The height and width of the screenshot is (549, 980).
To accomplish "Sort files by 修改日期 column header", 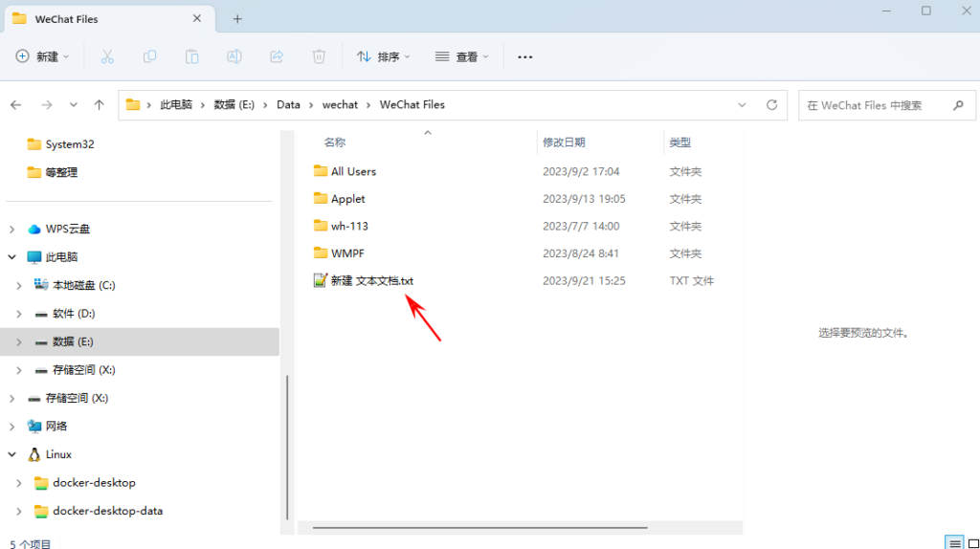I will click(x=564, y=143).
